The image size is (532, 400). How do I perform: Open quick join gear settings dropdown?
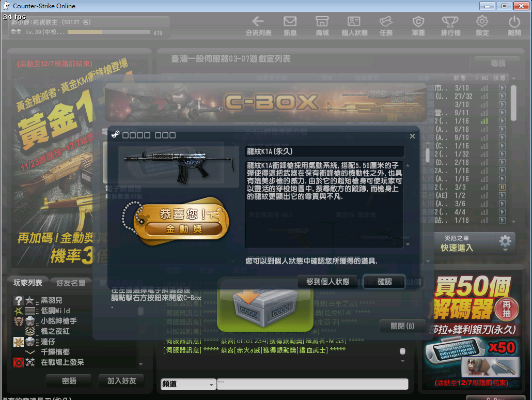pyautogui.click(x=505, y=243)
